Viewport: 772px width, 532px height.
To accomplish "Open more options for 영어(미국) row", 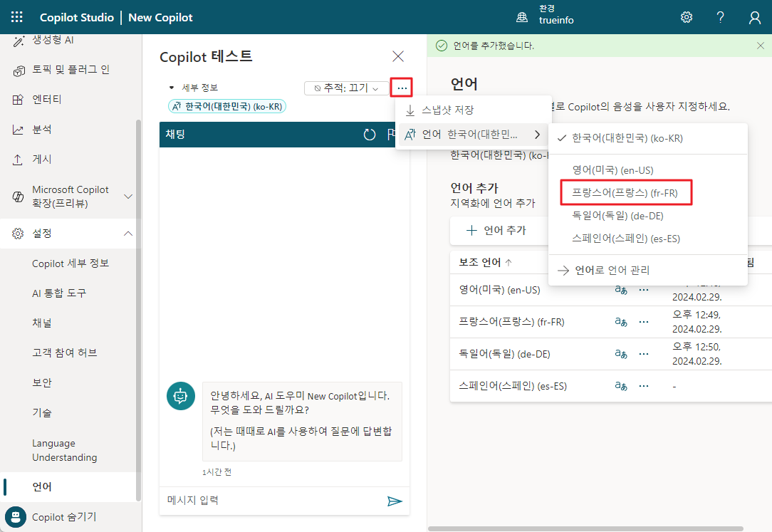I will click(644, 290).
